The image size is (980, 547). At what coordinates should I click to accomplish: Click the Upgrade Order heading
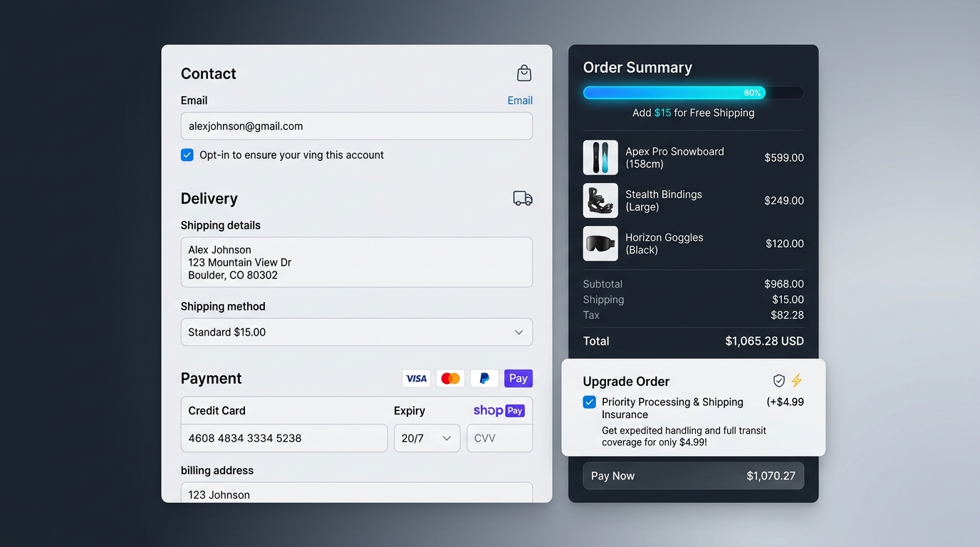click(626, 381)
